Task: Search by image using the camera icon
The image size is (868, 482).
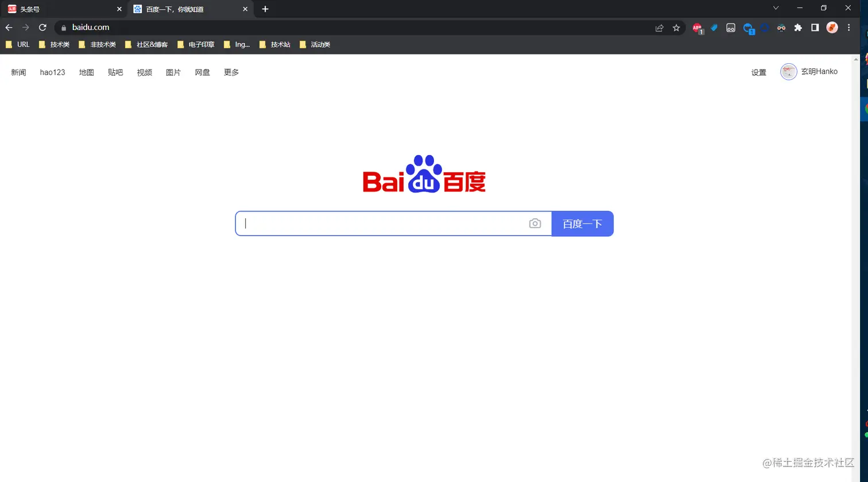Action: (535, 223)
